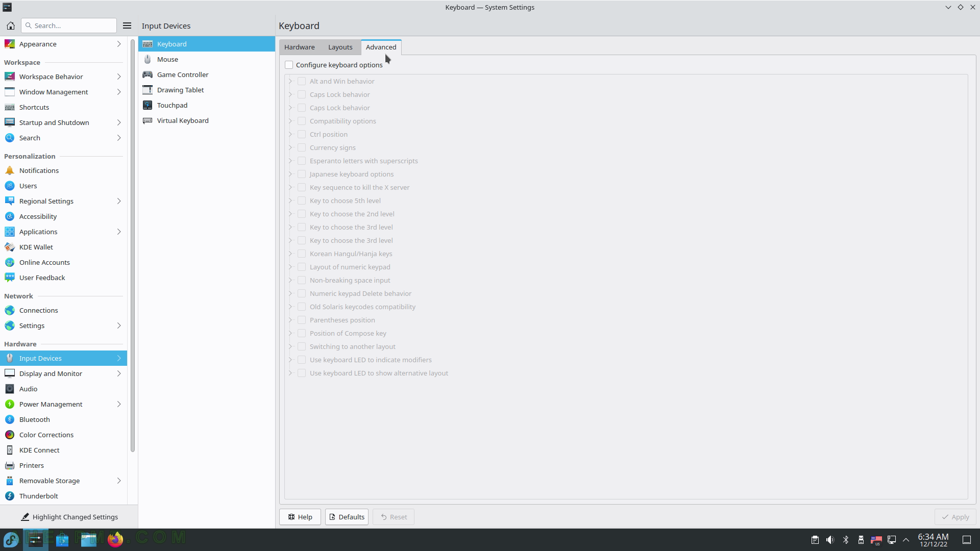Viewport: 980px width, 551px height.
Task: Open Accessibility settings
Action: tap(63, 216)
